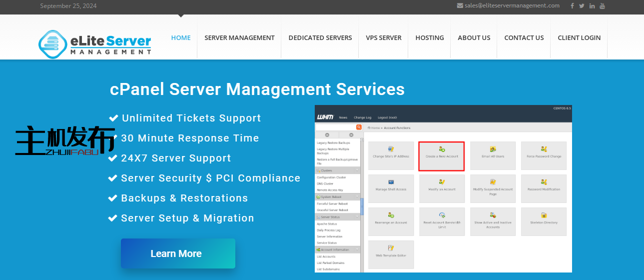This screenshot has width=644, height=280.
Task: Open the Facebook social icon
Action: pos(572,6)
